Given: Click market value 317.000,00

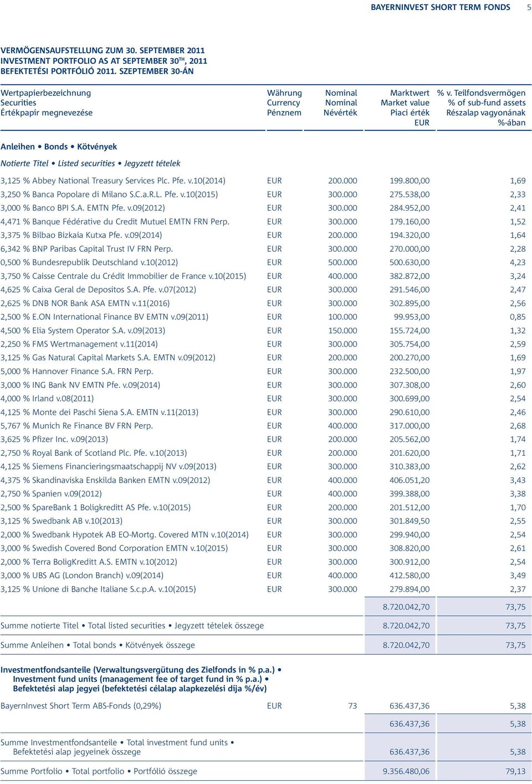Looking at the screenshot, I should [410, 425].
